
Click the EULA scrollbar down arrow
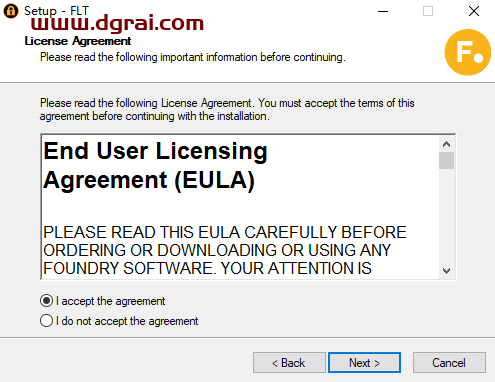point(446,270)
